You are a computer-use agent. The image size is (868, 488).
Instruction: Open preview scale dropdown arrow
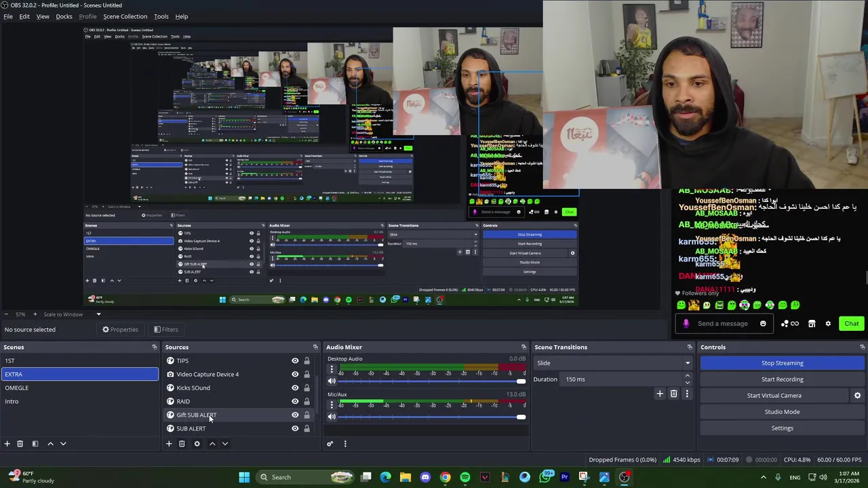point(98,314)
